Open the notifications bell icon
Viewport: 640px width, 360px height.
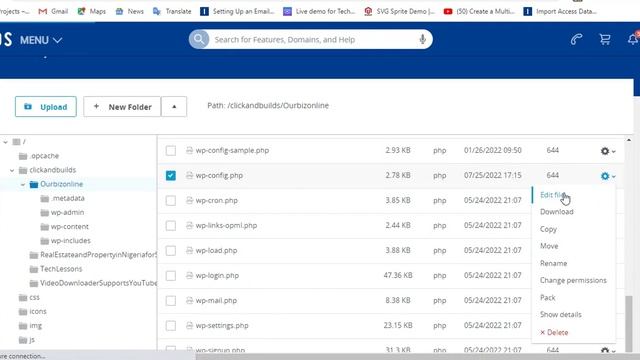click(x=633, y=39)
